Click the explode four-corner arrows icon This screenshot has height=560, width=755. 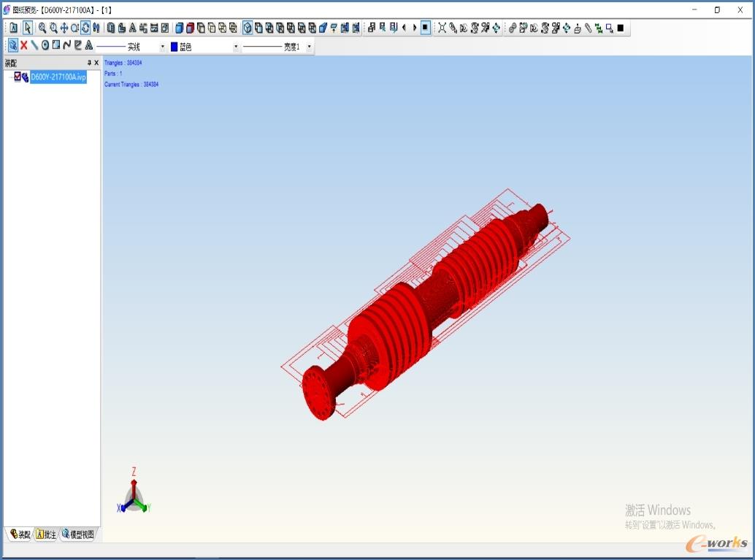click(x=442, y=28)
